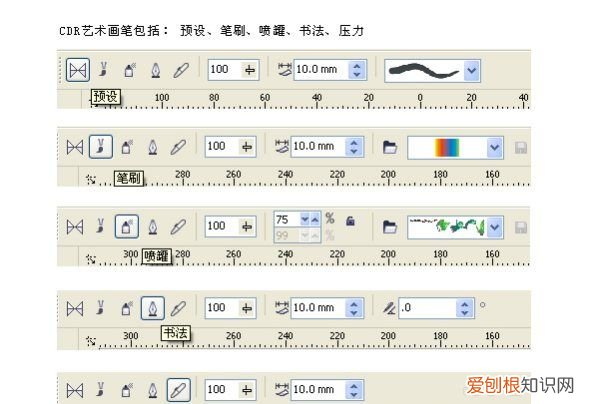Click the 喷罐 tooltip label
Screen dimensions: 600x404
[157, 256]
